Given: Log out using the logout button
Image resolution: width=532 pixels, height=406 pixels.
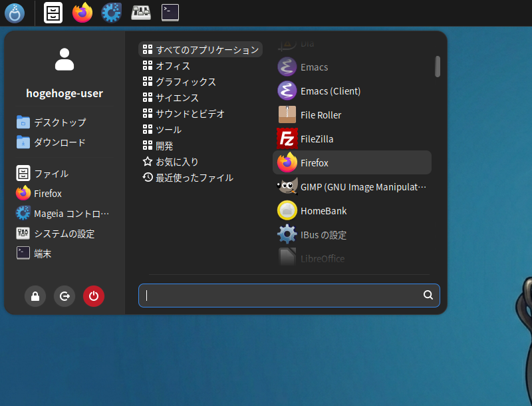Looking at the screenshot, I should point(65,296).
